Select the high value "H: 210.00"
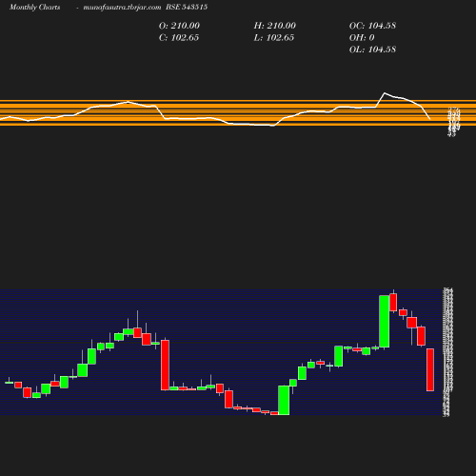This screenshot has height=476, width=476. (x=275, y=26)
